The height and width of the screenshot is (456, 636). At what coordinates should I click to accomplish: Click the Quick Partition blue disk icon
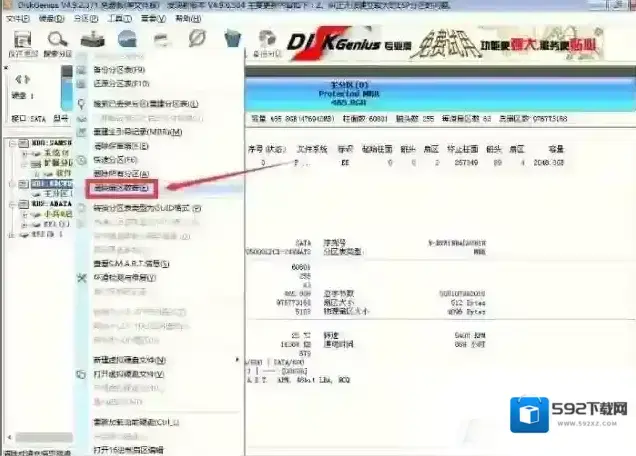coord(127,40)
